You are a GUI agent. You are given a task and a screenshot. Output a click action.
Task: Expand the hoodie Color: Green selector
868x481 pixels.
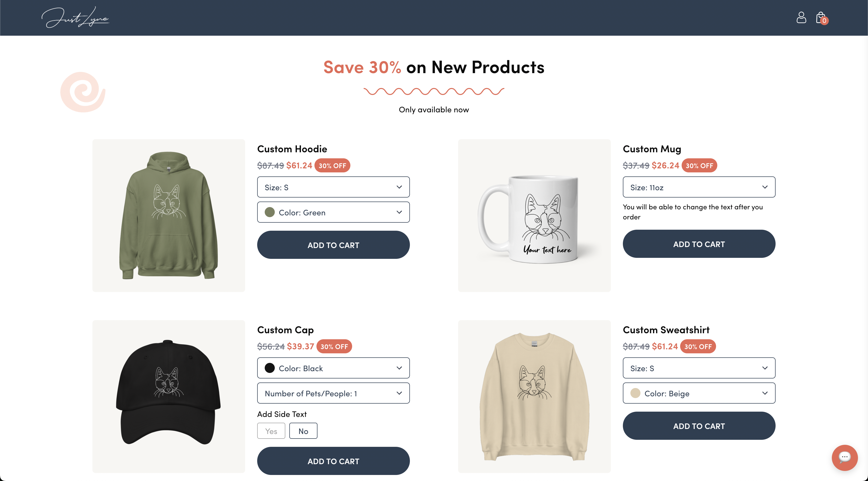coord(333,212)
